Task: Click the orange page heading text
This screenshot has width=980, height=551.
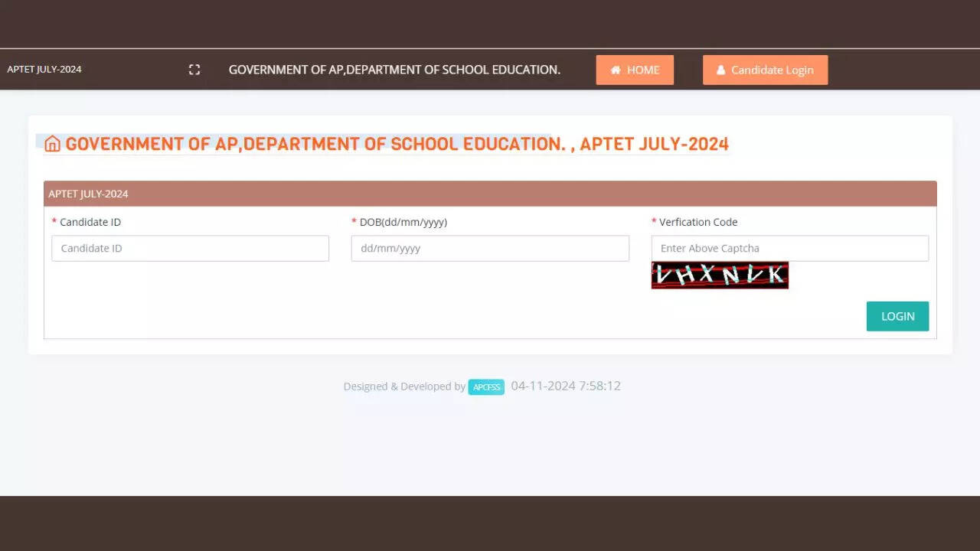Action: pyautogui.click(x=397, y=144)
